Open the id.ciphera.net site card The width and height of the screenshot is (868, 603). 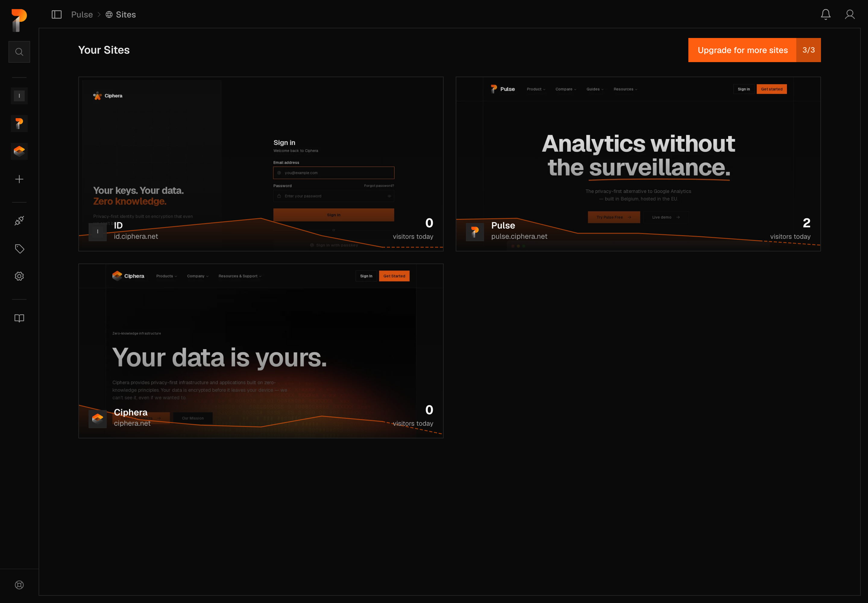(x=261, y=164)
